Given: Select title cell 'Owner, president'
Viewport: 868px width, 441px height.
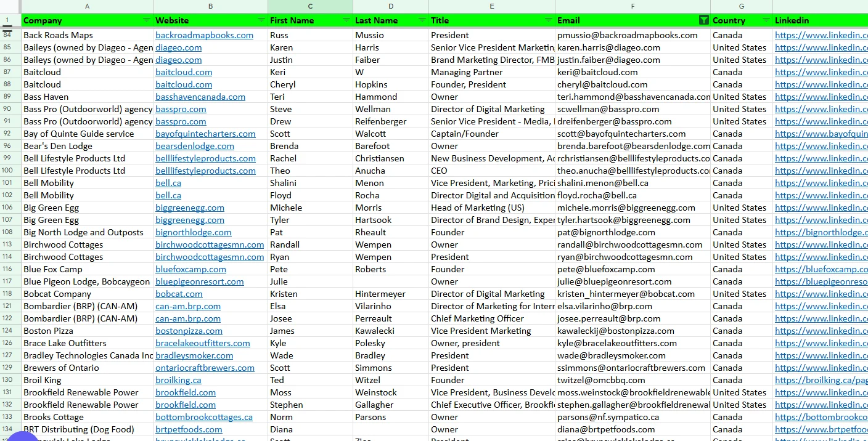Looking at the screenshot, I should click(x=492, y=343).
